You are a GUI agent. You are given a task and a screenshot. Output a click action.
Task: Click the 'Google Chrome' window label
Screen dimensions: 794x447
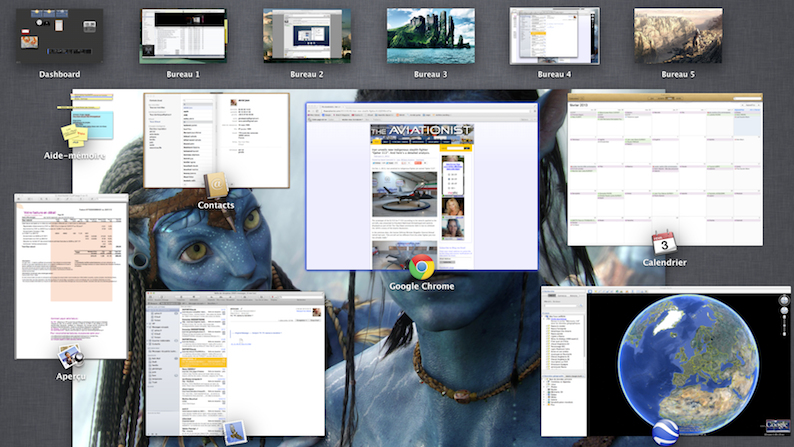coord(421,286)
